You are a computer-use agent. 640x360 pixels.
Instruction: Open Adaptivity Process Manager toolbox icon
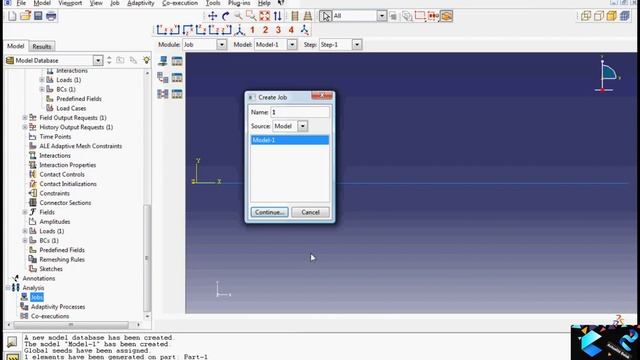pos(177,77)
